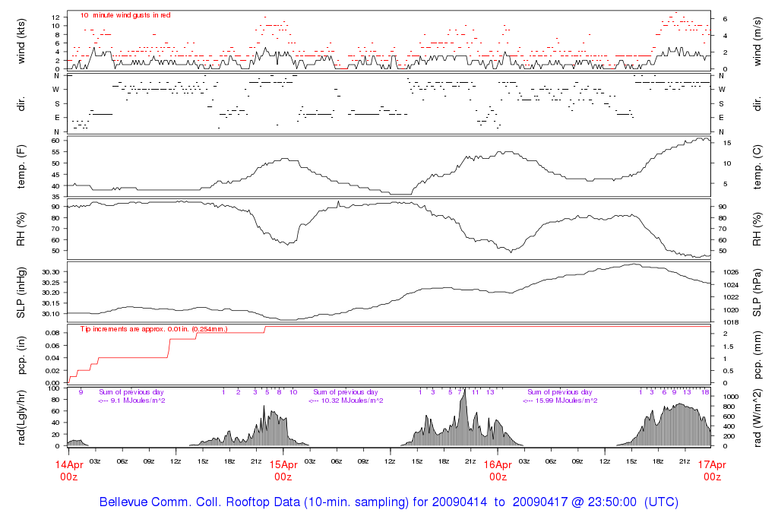Click the "SLP (inHg)" axis label
The width and height of the screenshot is (778, 532).
tap(21, 293)
